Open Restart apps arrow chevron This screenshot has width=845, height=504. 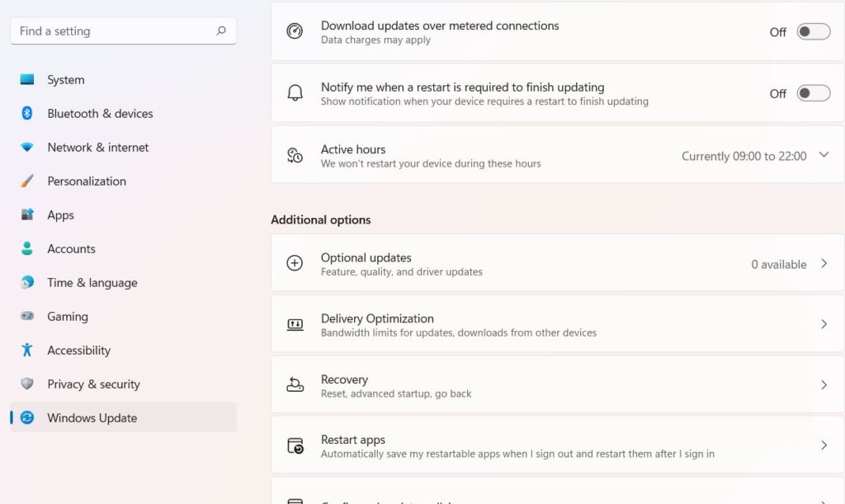824,445
